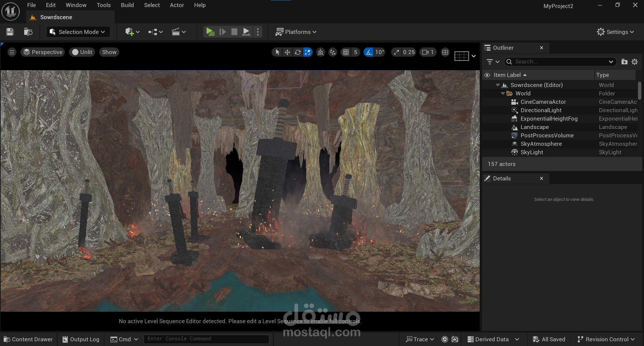Toggle grid snapping icon

click(x=346, y=52)
